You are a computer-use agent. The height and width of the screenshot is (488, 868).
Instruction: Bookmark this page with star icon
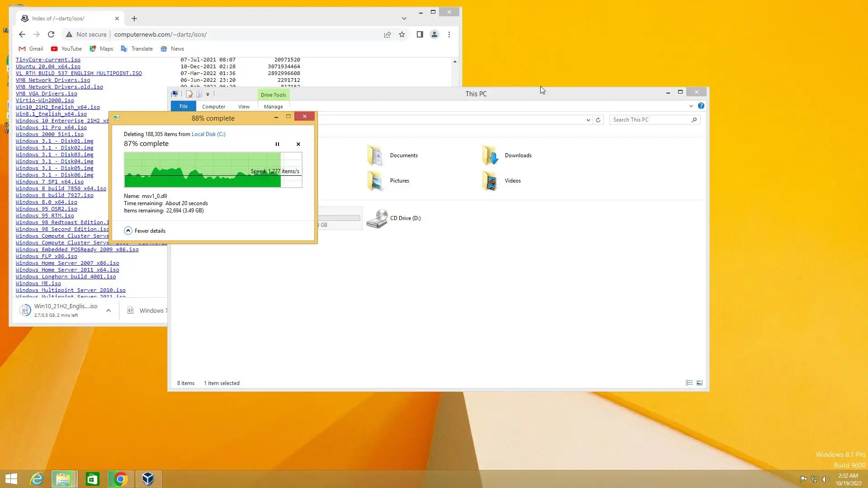point(402,34)
